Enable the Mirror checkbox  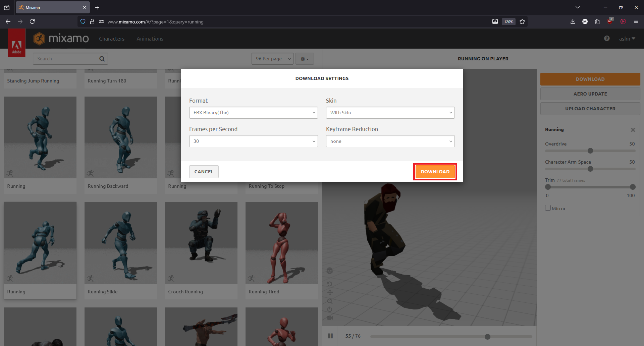(548, 208)
